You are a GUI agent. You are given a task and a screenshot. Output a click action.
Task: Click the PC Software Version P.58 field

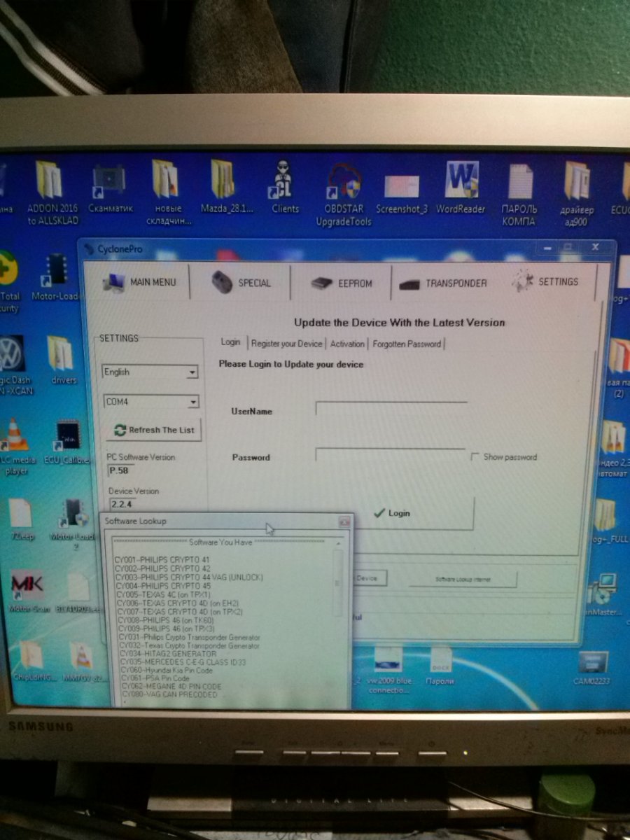(119, 471)
